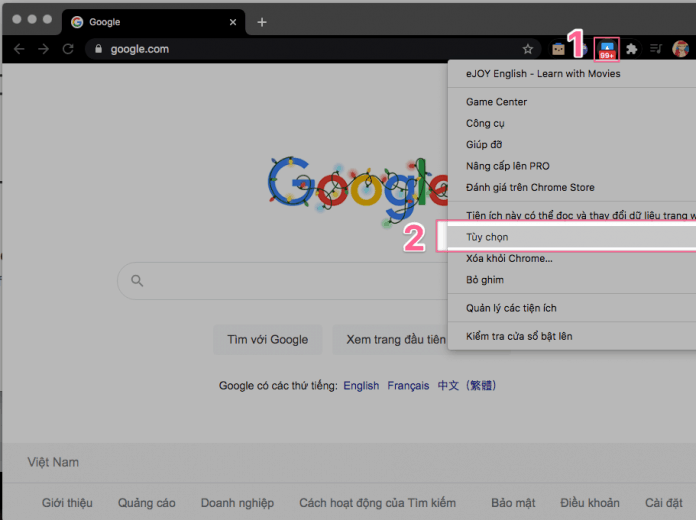The image size is (696, 520).
Task: Select Đánh giá trên Chrome Store
Action: (572, 187)
